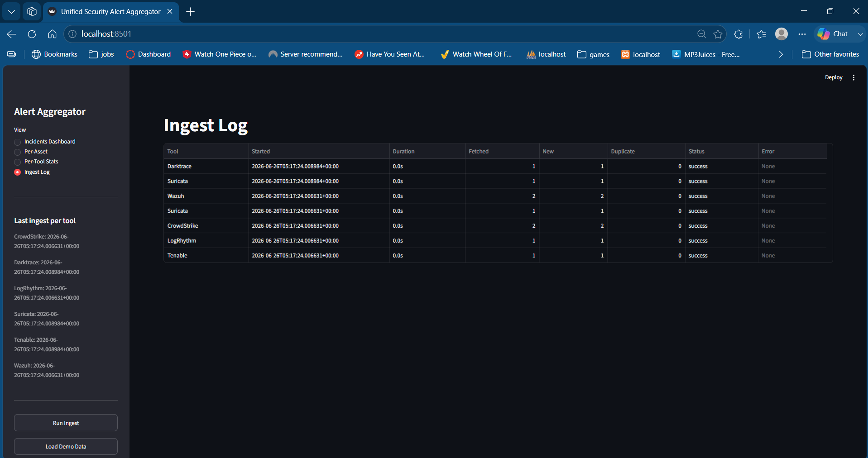Go back to the previous page
Viewport: 868px width, 458px height.
(x=12, y=34)
